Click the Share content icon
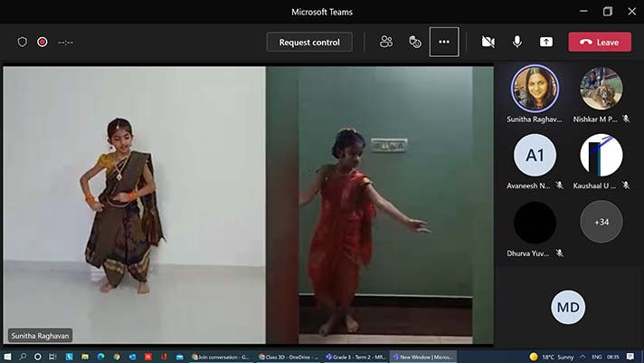The width and height of the screenshot is (644, 363). click(x=546, y=42)
